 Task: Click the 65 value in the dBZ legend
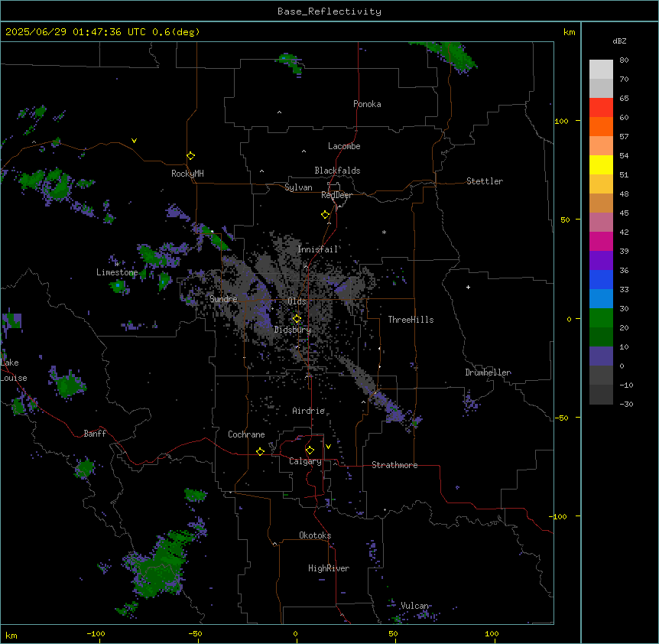tap(624, 99)
